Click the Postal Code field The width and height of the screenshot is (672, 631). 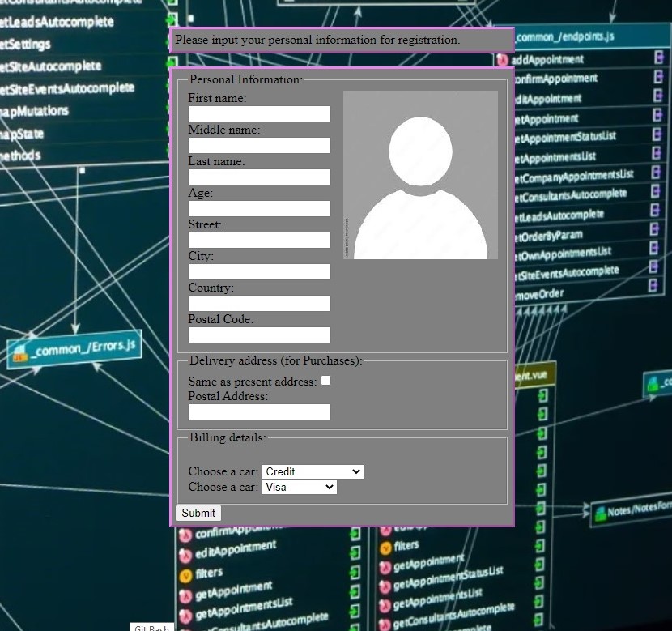pos(259,335)
